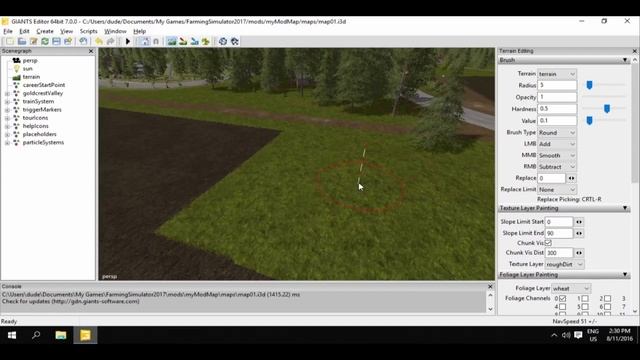This screenshot has width=640, height=360.
Task: Enable Foliage Channel 1 checkbox
Action: [585, 299]
